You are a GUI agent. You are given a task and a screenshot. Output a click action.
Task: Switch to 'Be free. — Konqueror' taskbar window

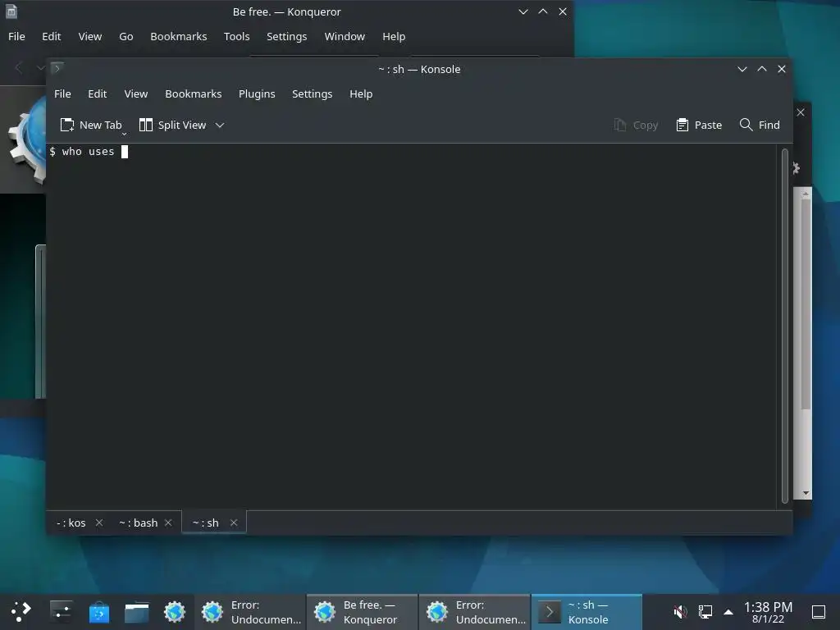(362, 612)
